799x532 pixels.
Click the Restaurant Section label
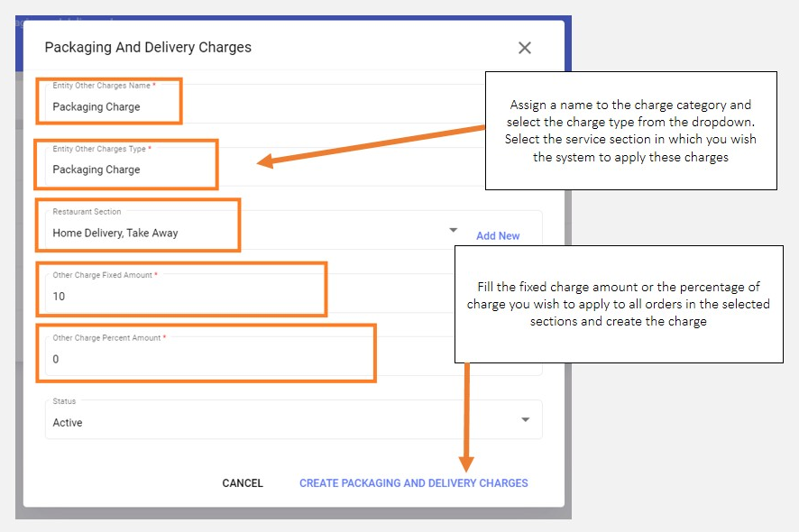click(x=87, y=212)
